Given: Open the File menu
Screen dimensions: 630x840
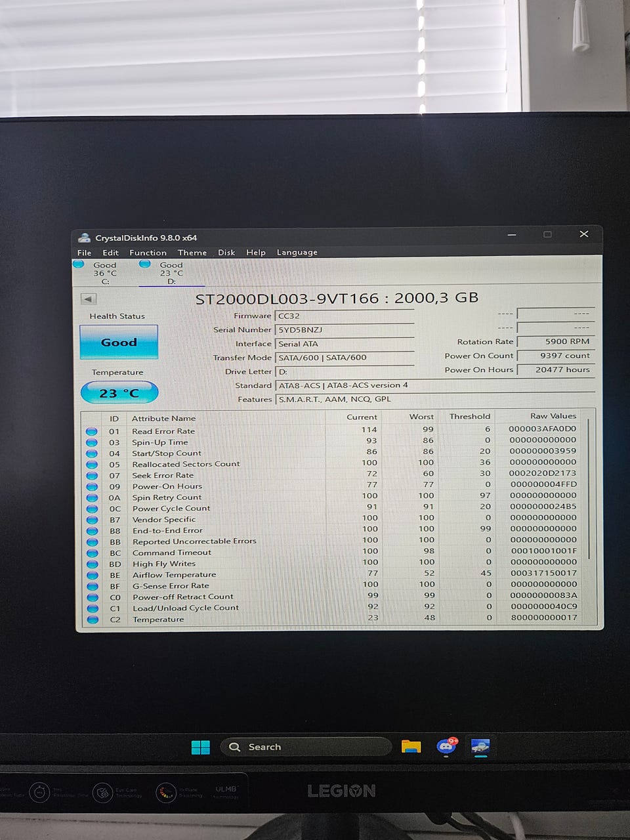Looking at the screenshot, I should point(84,253).
